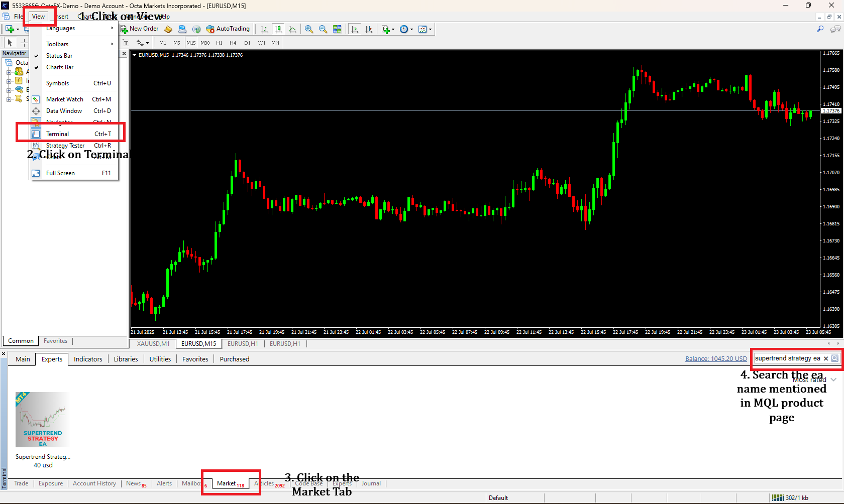This screenshot has width=844, height=504.
Task: Open the new chart dropdown arrow
Action: 18,29
